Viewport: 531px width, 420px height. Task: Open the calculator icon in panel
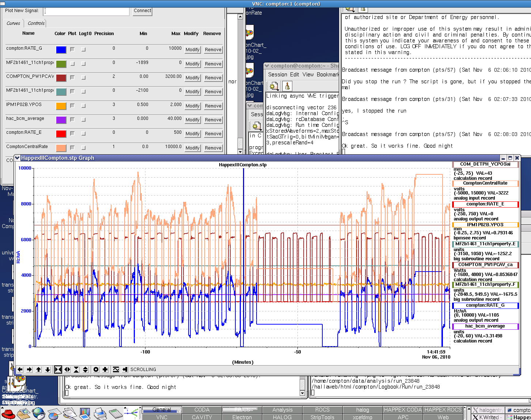point(115,414)
